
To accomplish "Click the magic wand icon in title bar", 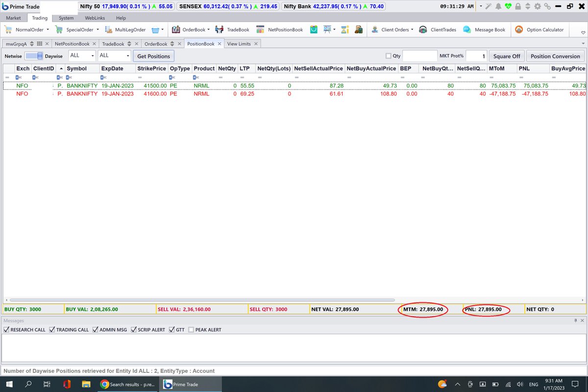I will 489,6.
